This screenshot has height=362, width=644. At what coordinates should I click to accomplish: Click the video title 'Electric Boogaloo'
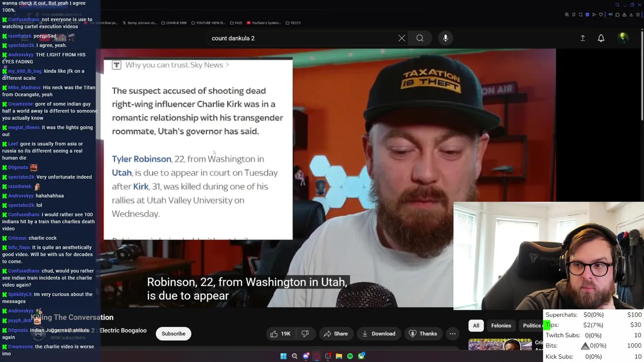pos(123,330)
